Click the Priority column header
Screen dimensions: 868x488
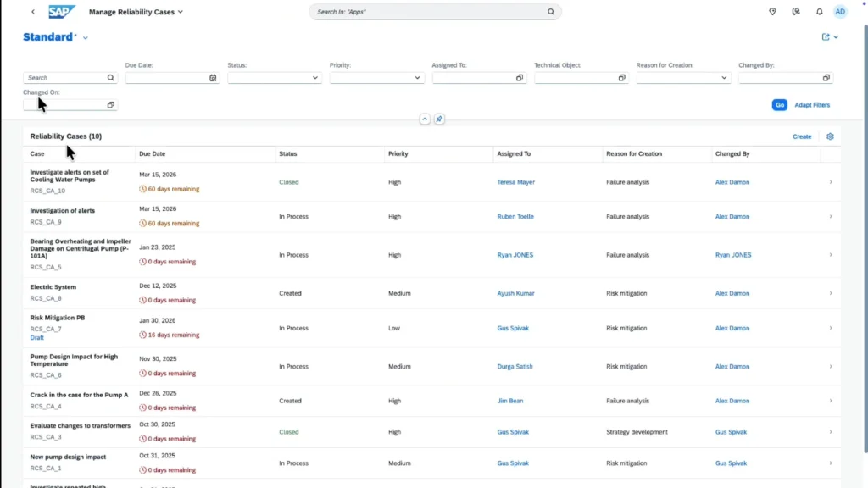point(398,154)
